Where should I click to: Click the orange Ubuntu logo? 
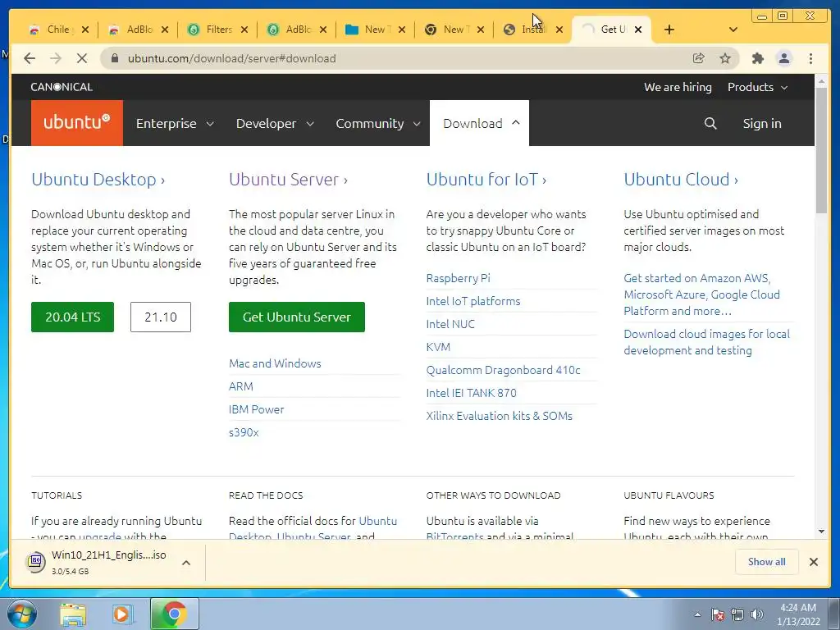(76, 123)
